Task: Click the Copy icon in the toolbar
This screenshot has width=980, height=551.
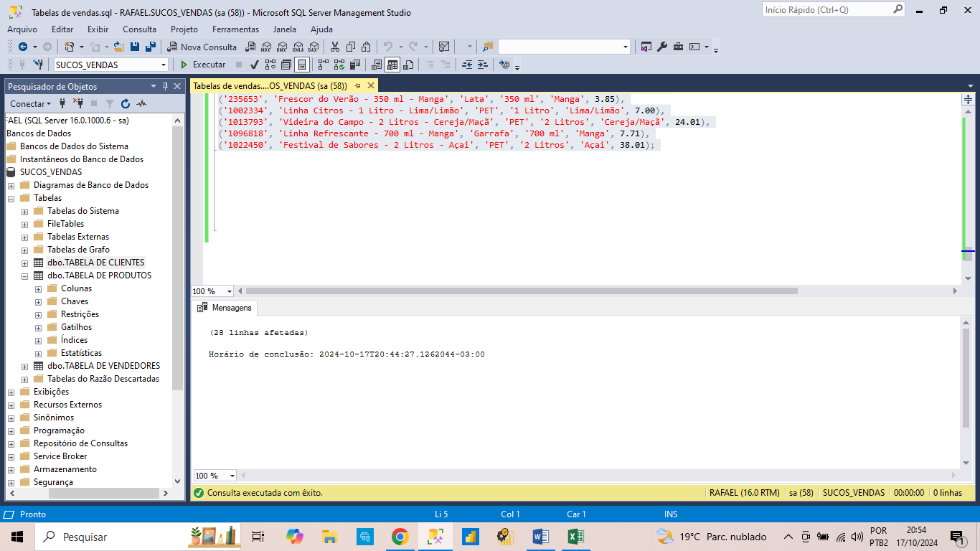Action: (x=350, y=47)
